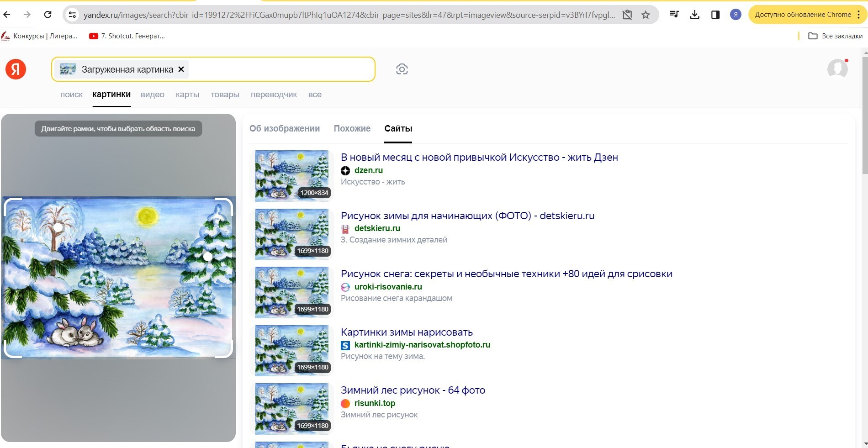Bookmark this page with star icon
868x448 pixels.
pyautogui.click(x=646, y=15)
